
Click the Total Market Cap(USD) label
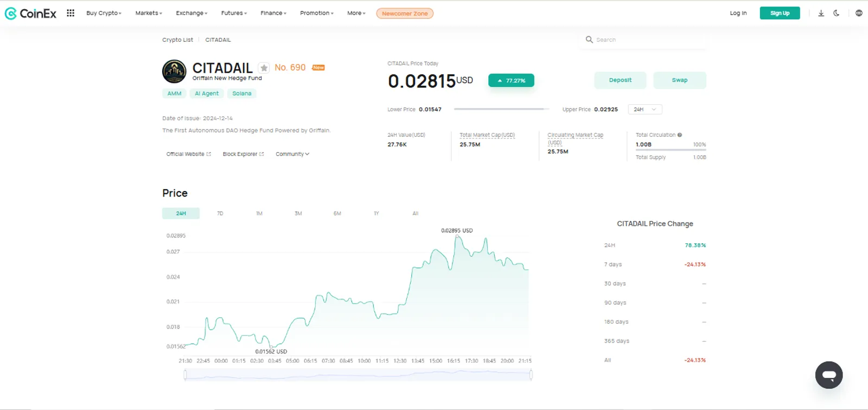tap(487, 135)
